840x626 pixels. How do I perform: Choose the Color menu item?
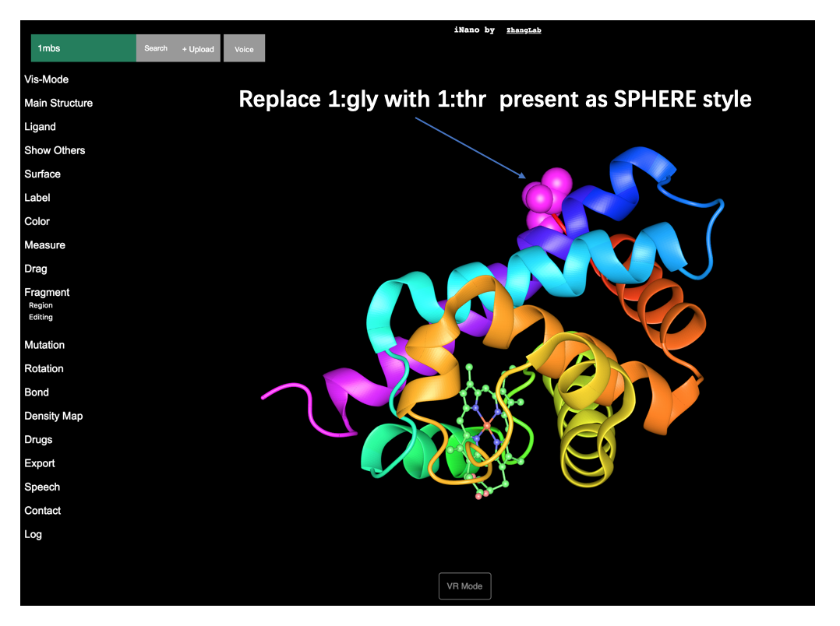37,222
